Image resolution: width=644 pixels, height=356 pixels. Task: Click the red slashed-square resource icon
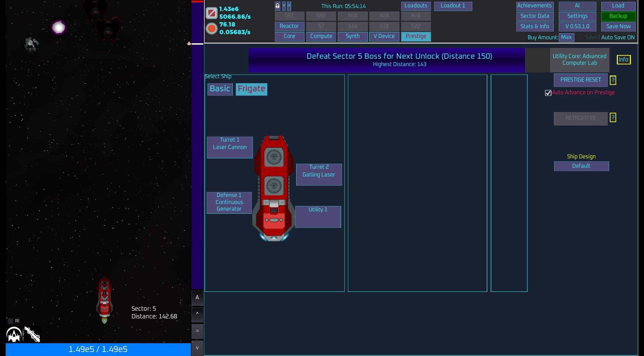[211, 13]
